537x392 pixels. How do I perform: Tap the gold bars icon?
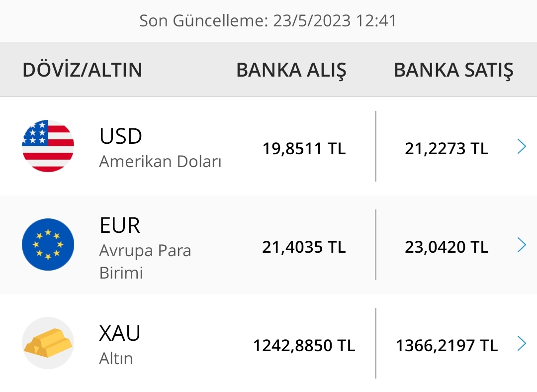(x=48, y=343)
